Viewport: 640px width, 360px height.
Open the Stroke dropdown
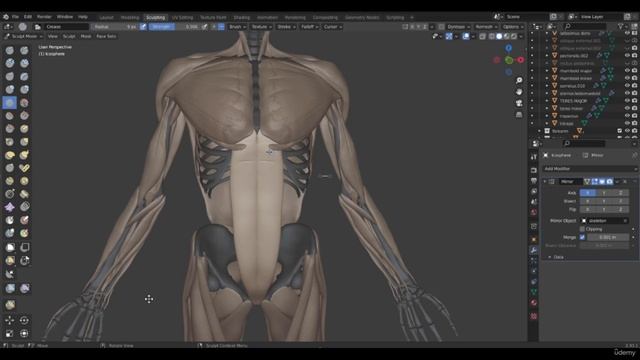[286, 27]
